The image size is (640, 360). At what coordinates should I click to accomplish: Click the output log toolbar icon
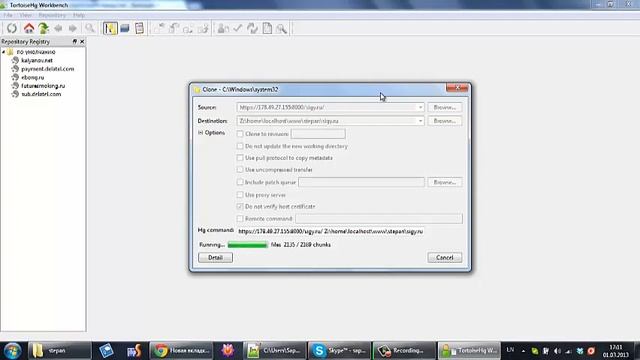(140, 28)
